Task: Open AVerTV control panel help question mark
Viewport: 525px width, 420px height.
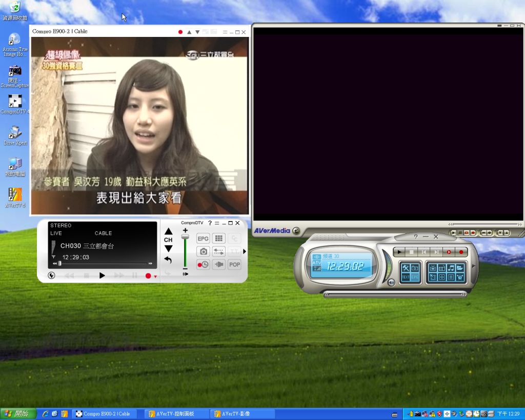Action: (416, 236)
